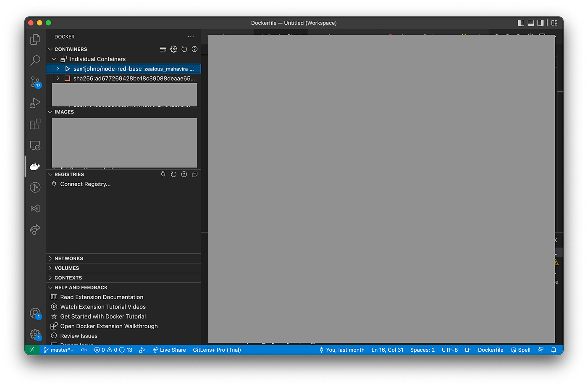This screenshot has height=387, width=588.
Task: Toggle bottom panel layout button
Action: [x=531, y=23]
